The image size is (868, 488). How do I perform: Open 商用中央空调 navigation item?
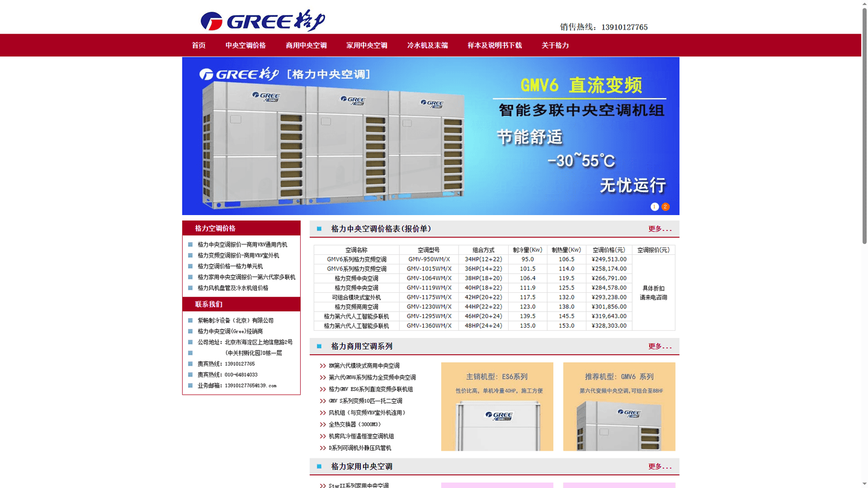[306, 45]
